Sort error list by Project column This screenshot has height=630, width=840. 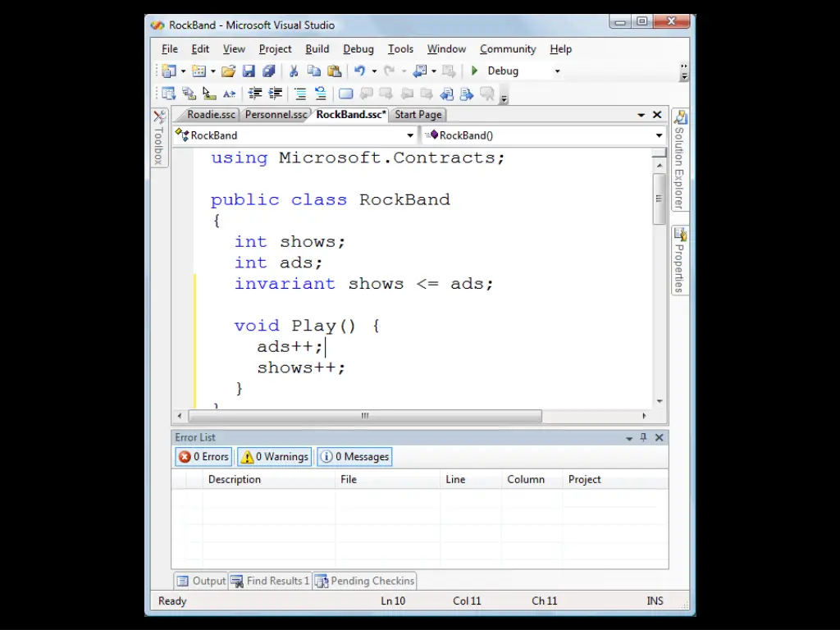615,479
